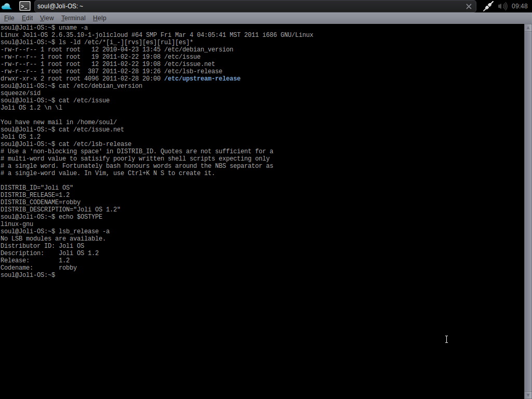Viewport: 532px width, 399px height.
Task: Click the Linux kernel version output line
Action: tap(157, 35)
